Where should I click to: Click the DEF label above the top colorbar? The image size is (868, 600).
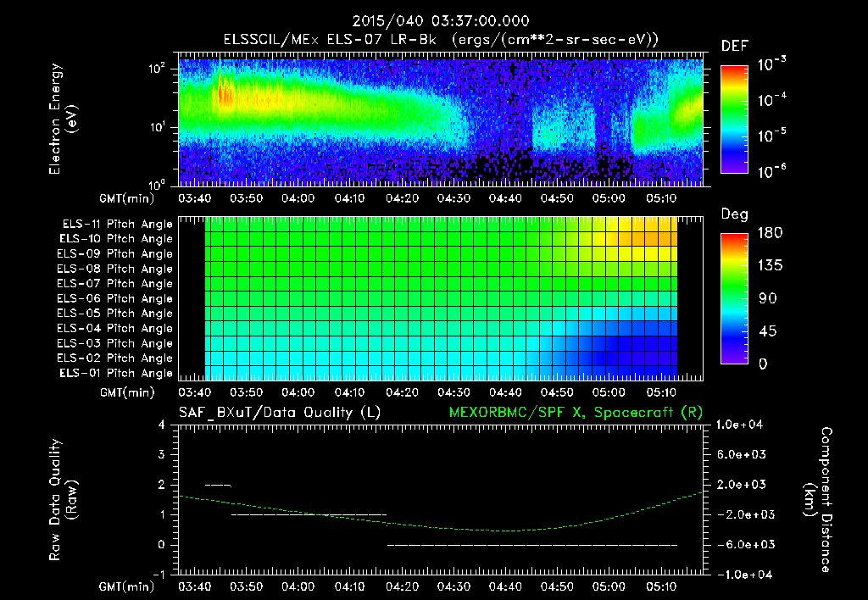tap(734, 47)
